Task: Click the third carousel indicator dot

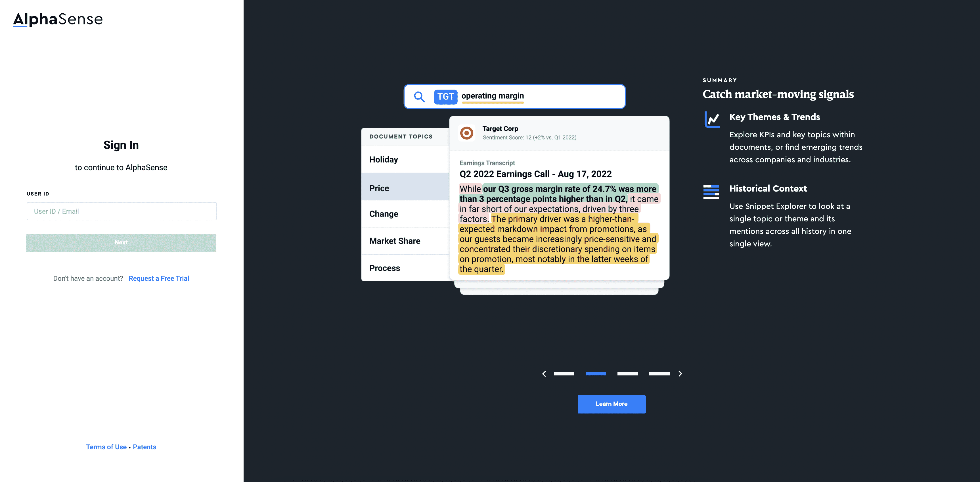Action: [627, 373]
